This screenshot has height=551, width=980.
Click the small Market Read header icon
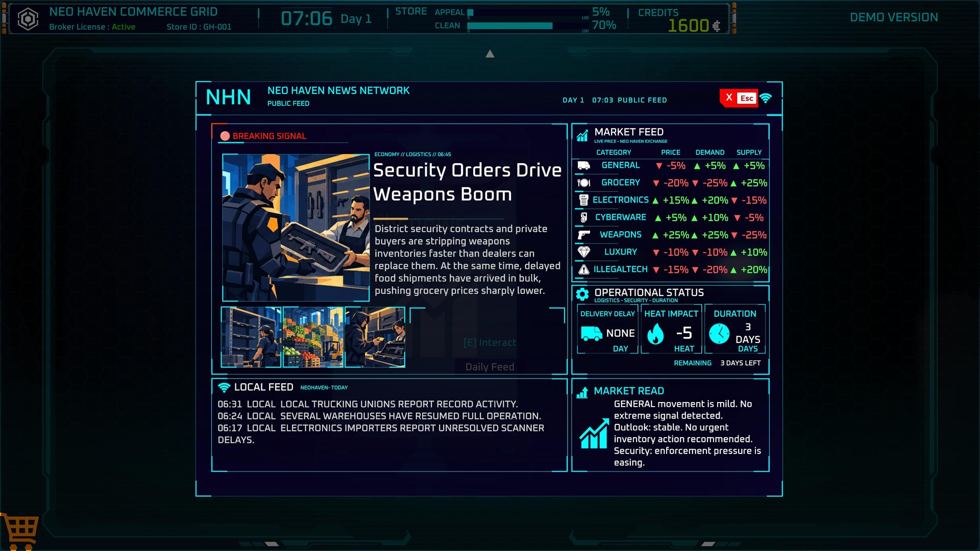point(582,392)
